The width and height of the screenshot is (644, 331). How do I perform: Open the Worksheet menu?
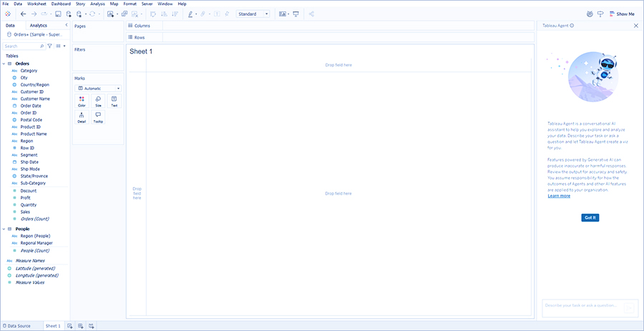pos(36,4)
